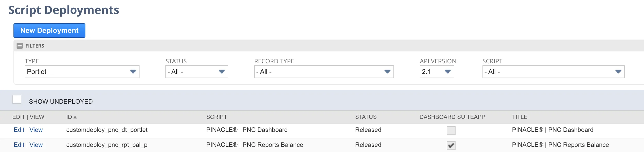Click Released status in PNC Reports Balance row
This screenshot has width=644, height=152.
(x=368, y=145)
